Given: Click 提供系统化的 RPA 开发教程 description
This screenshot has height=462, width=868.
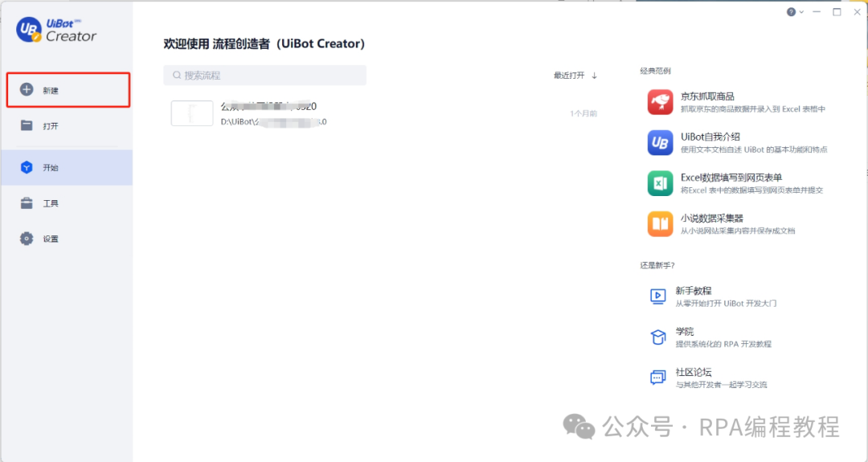Looking at the screenshot, I should click(723, 344).
